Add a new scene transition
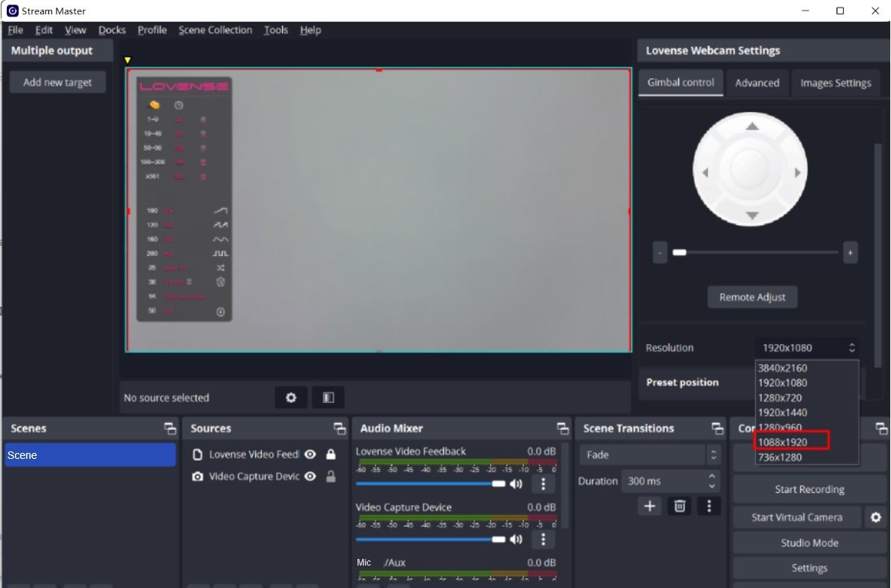This screenshot has width=891, height=588. [649, 506]
